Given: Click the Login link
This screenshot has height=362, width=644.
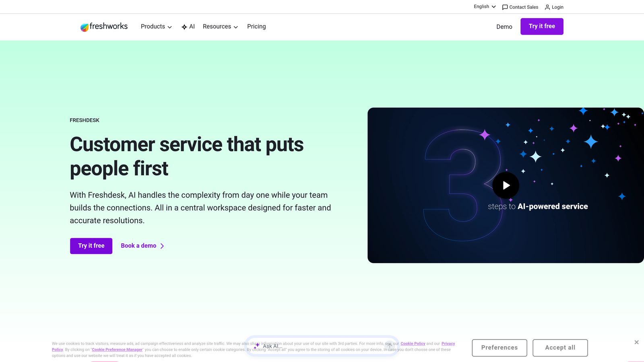Looking at the screenshot, I should click(x=554, y=7).
